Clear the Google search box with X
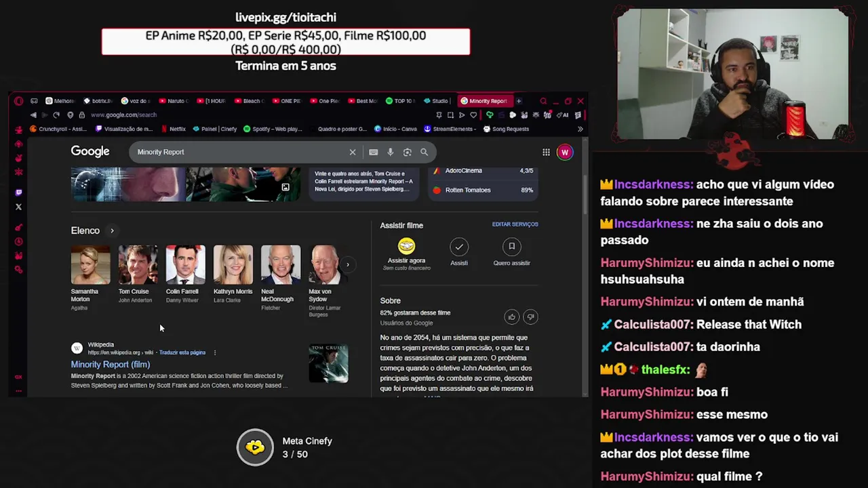This screenshot has width=868, height=488. (353, 152)
